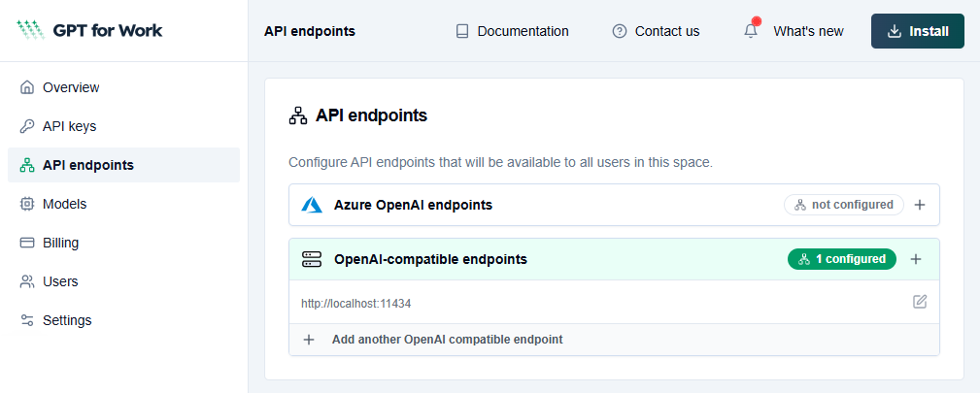Click the Install button
The width and height of the screenshot is (980, 393).
[918, 31]
